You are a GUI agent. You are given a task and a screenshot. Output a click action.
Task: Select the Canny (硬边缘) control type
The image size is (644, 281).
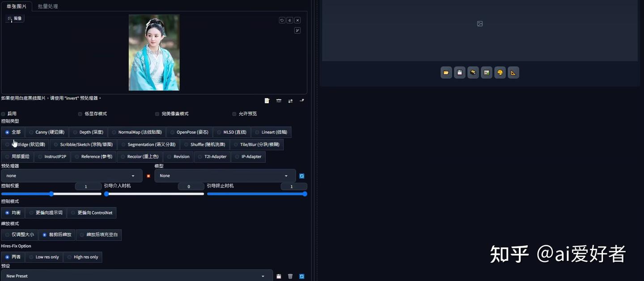(47, 132)
